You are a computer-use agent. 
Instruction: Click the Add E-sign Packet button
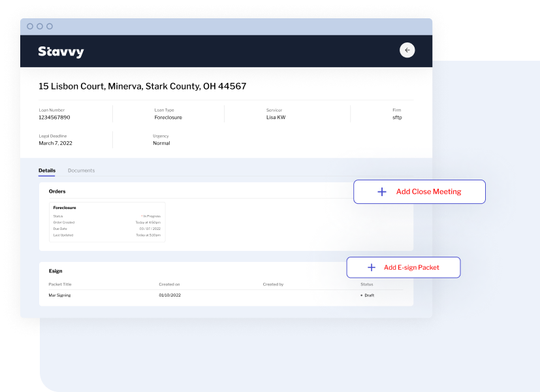point(404,267)
